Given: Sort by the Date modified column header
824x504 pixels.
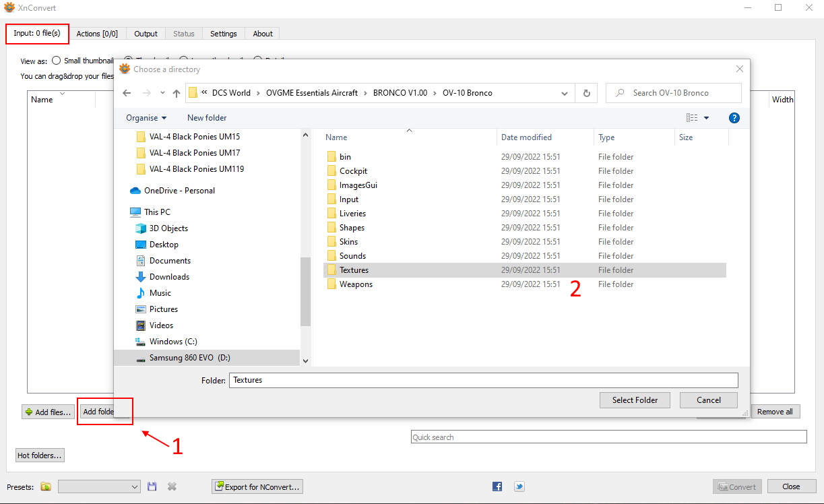Looking at the screenshot, I should [545, 137].
